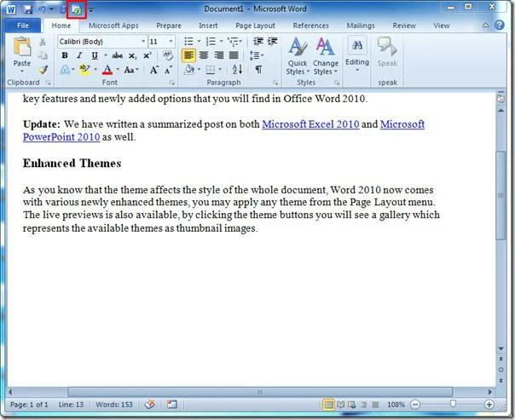This screenshot has height=420, width=515.
Task: Select Center alignment
Action: 204,55
